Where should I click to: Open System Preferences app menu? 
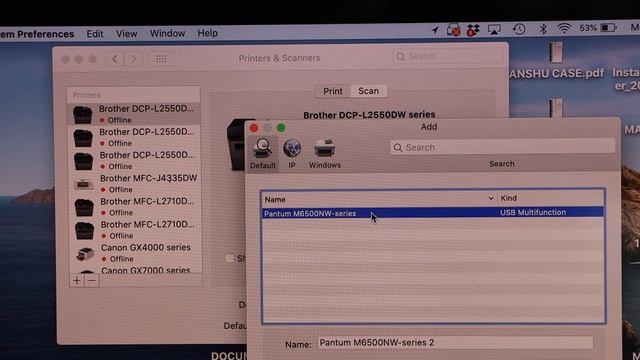coord(37,34)
